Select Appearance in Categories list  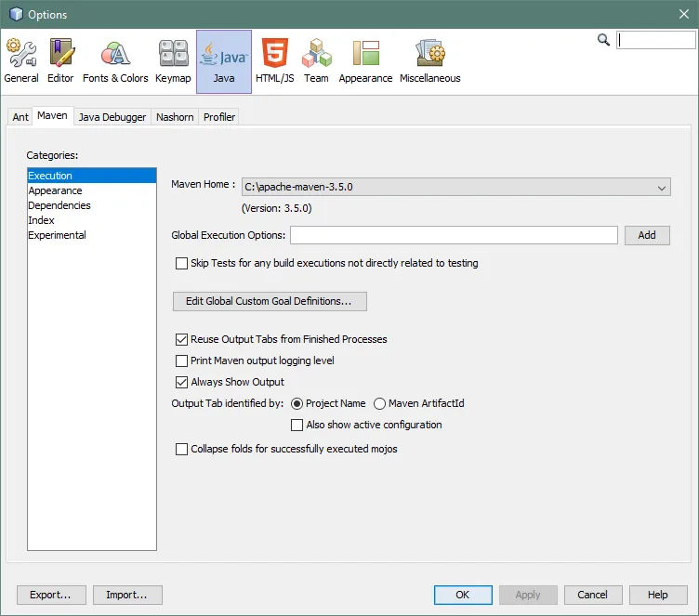(x=92, y=190)
